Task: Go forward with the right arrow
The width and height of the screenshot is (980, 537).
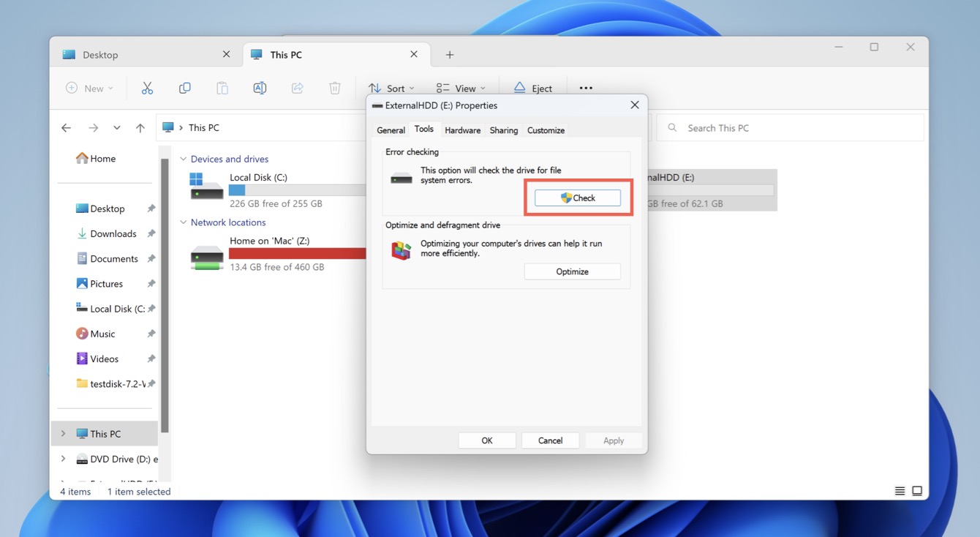Action: click(x=93, y=127)
